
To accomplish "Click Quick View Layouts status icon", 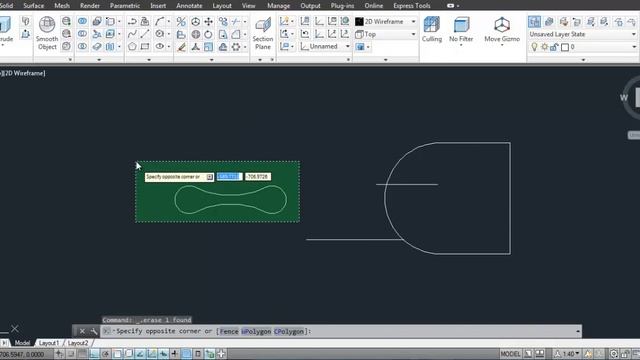I will click(x=528, y=354).
